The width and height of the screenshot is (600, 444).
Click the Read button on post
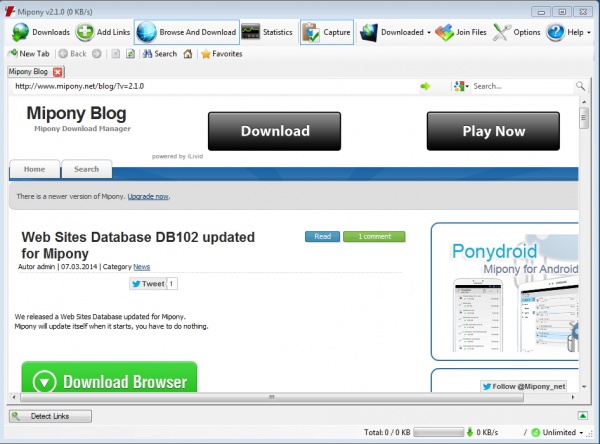(x=322, y=237)
